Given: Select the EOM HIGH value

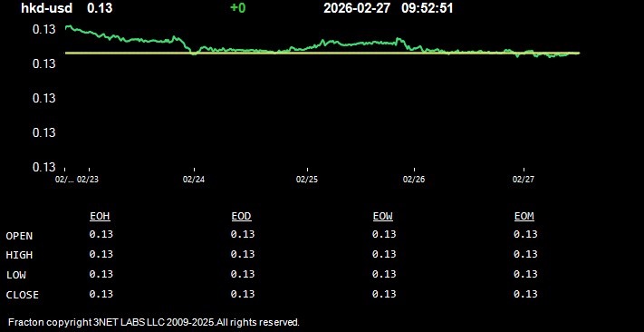Looking at the screenshot, I should [525, 254].
